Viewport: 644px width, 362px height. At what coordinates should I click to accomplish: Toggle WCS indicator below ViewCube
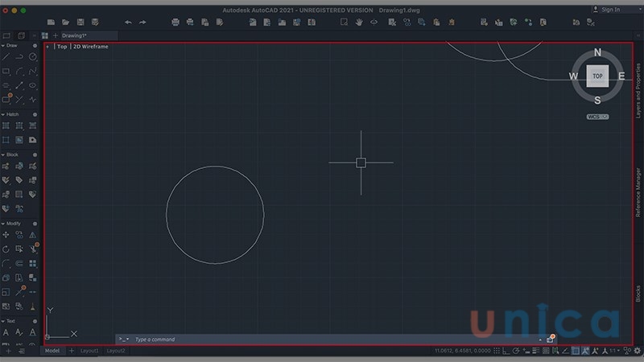[597, 117]
